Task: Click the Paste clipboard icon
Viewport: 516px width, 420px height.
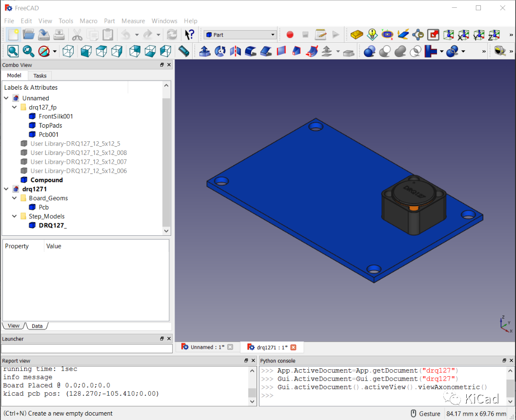Action: click(x=108, y=35)
